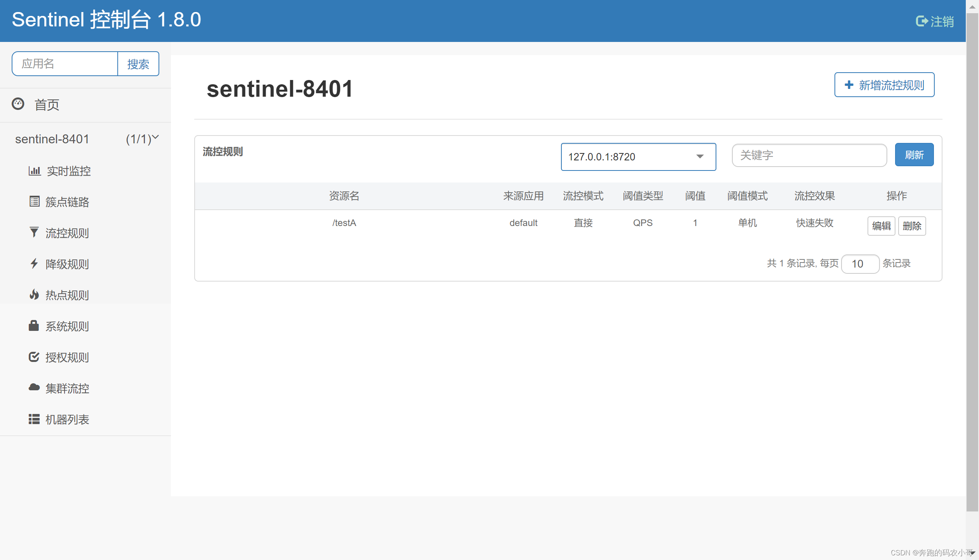The height and width of the screenshot is (560, 979).
Task: Open 系统规则 menu item
Action: point(67,326)
